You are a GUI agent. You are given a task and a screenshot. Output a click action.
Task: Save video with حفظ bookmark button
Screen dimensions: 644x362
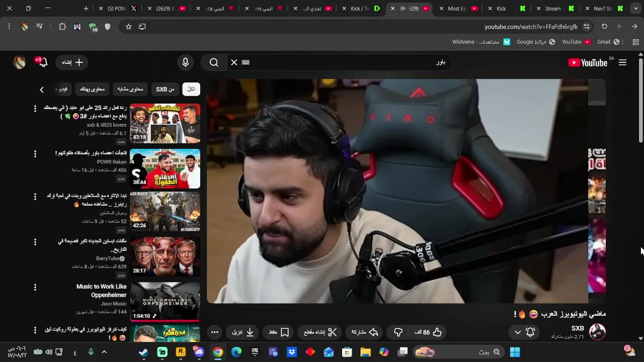(279, 332)
